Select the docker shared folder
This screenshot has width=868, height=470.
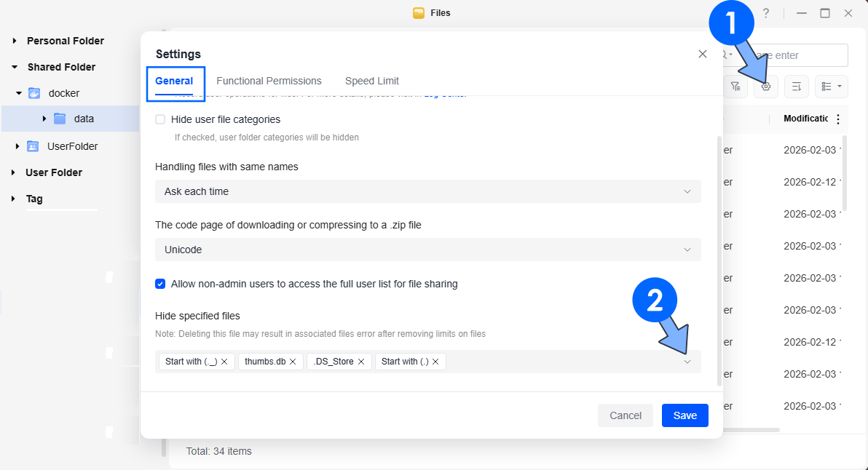tap(63, 93)
